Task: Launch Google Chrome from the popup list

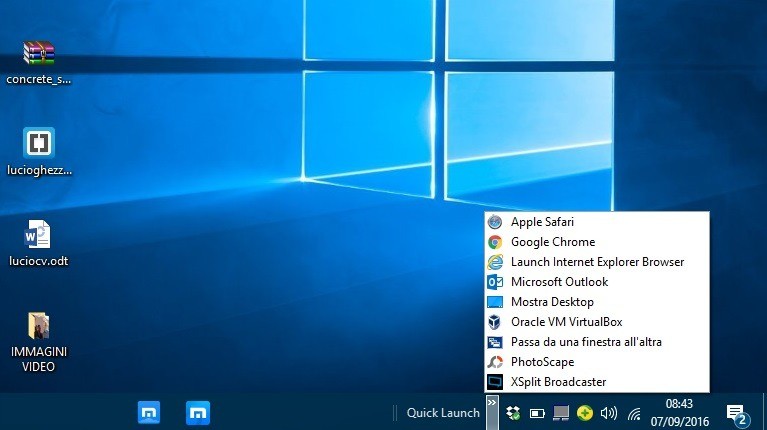Action: pyautogui.click(x=552, y=242)
